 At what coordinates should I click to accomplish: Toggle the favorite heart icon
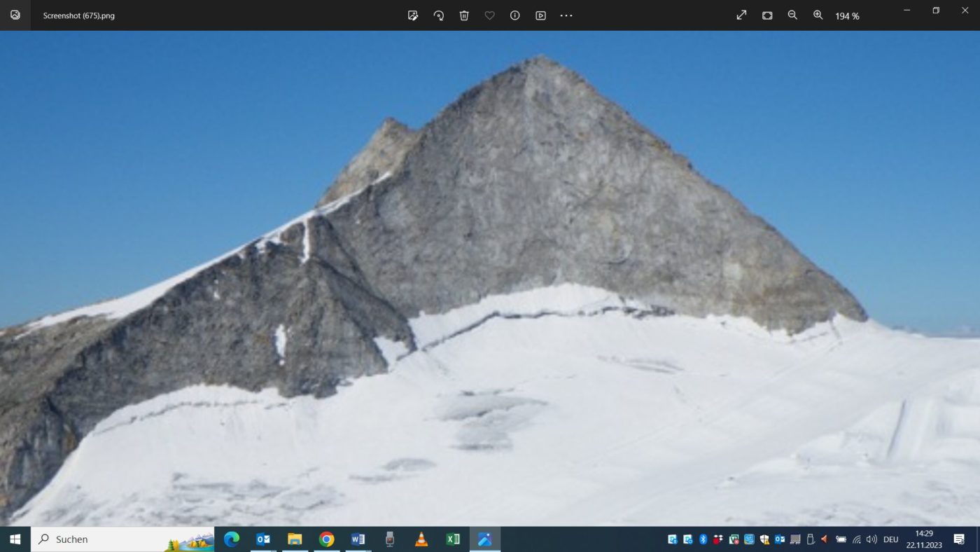coord(489,15)
